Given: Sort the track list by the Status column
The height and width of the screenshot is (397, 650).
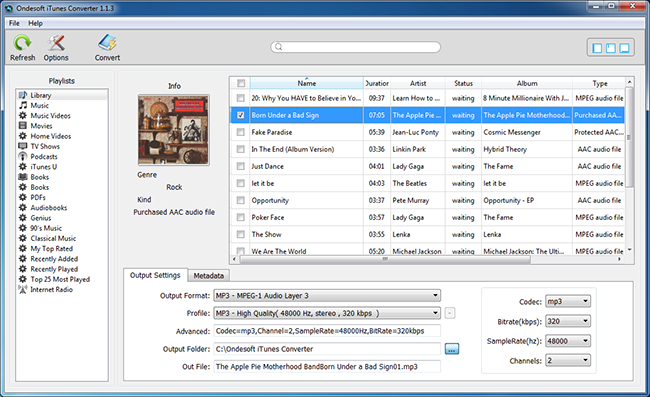Looking at the screenshot, I should 463,83.
